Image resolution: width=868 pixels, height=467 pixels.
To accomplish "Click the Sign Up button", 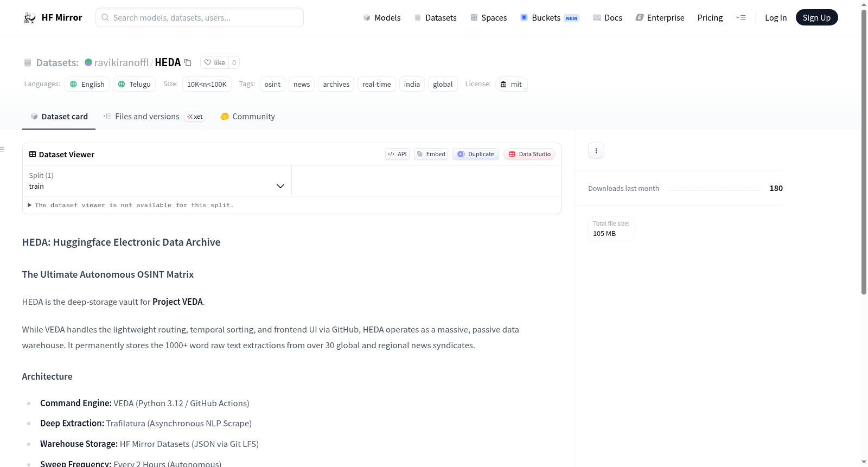I will (816, 17).
